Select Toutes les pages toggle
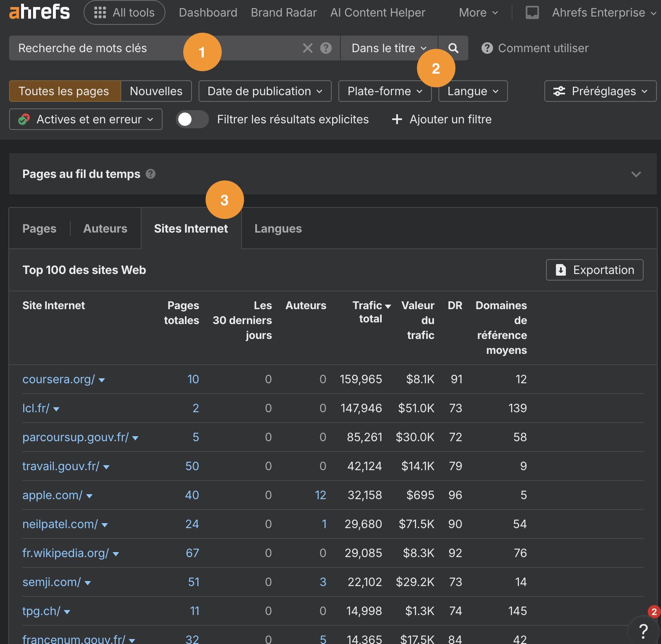The image size is (661, 644). pyautogui.click(x=65, y=91)
